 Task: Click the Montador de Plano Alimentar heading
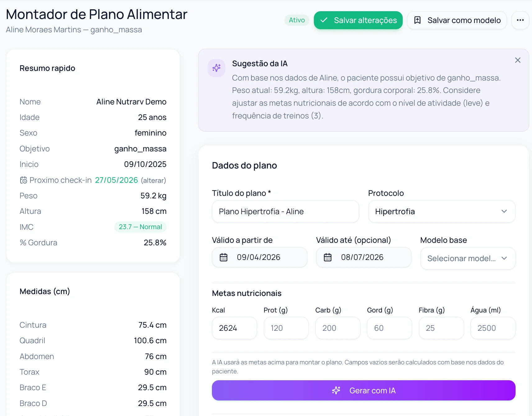point(97,14)
